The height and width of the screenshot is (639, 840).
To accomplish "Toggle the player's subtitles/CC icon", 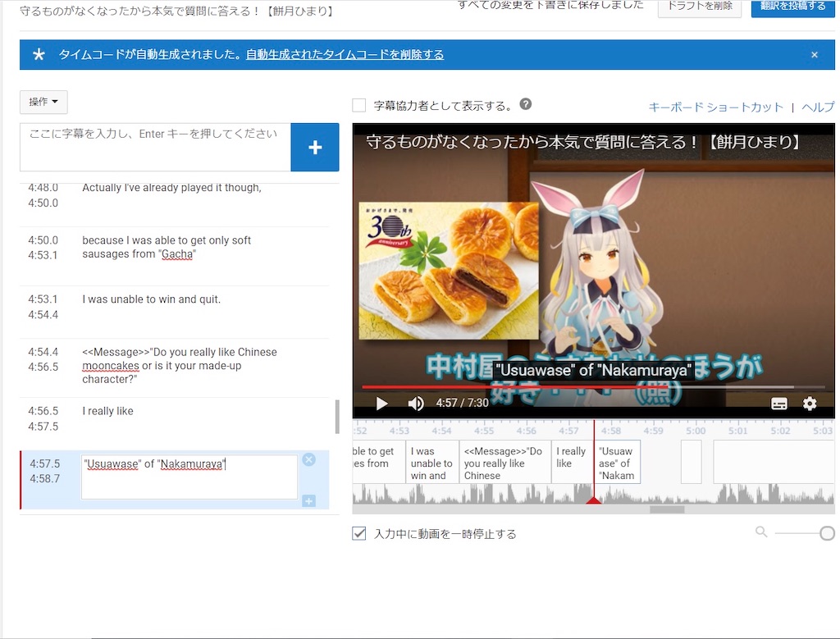I will (779, 404).
